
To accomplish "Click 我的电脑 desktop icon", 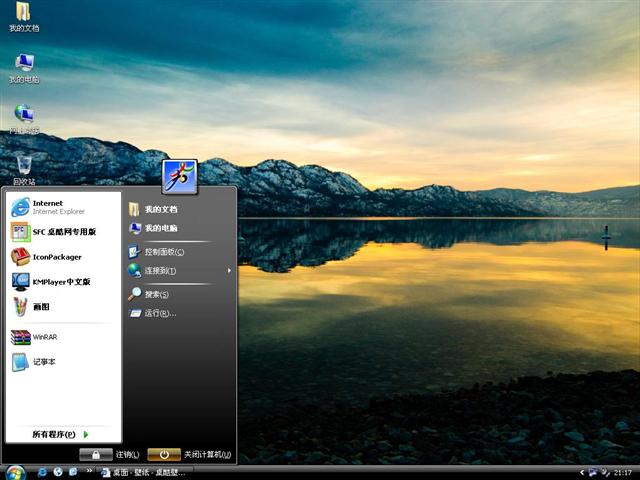I will (x=24, y=65).
